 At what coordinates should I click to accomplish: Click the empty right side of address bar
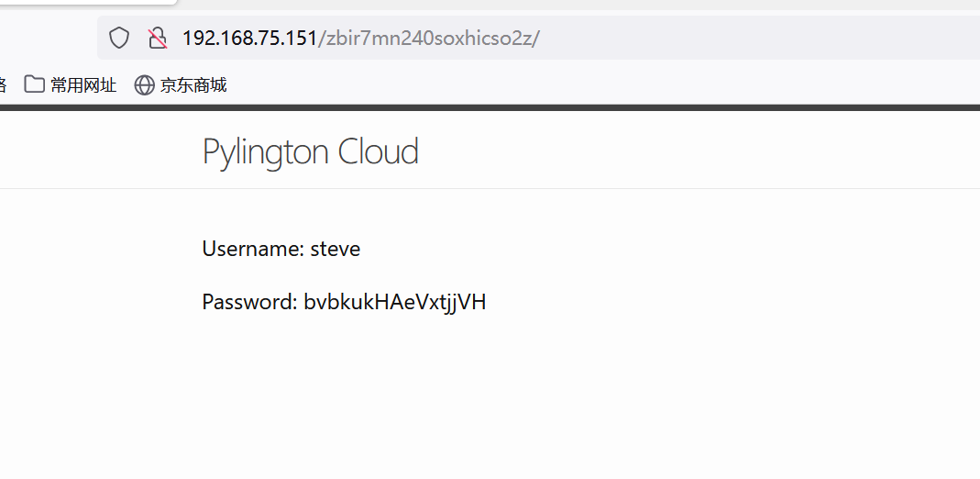(779, 38)
